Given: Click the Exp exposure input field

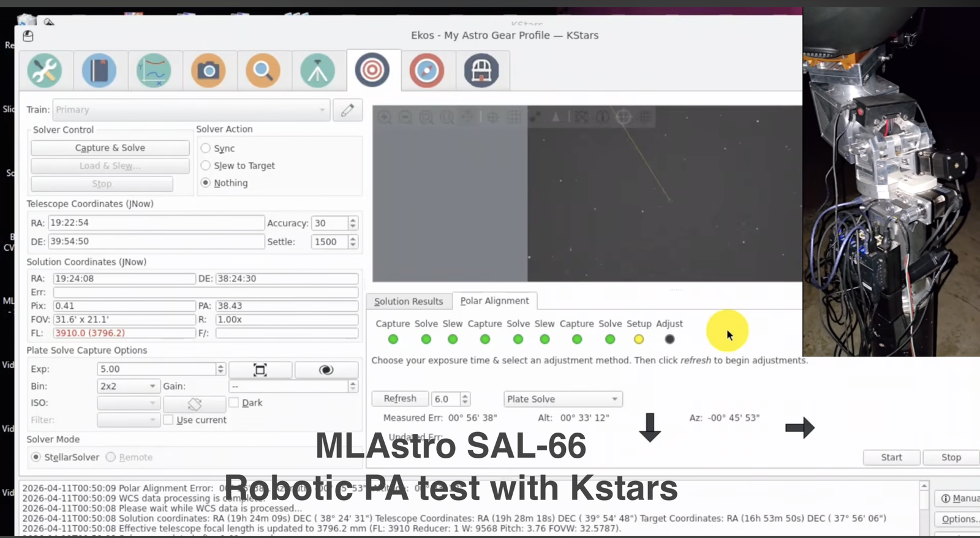Looking at the screenshot, I should [156, 369].
